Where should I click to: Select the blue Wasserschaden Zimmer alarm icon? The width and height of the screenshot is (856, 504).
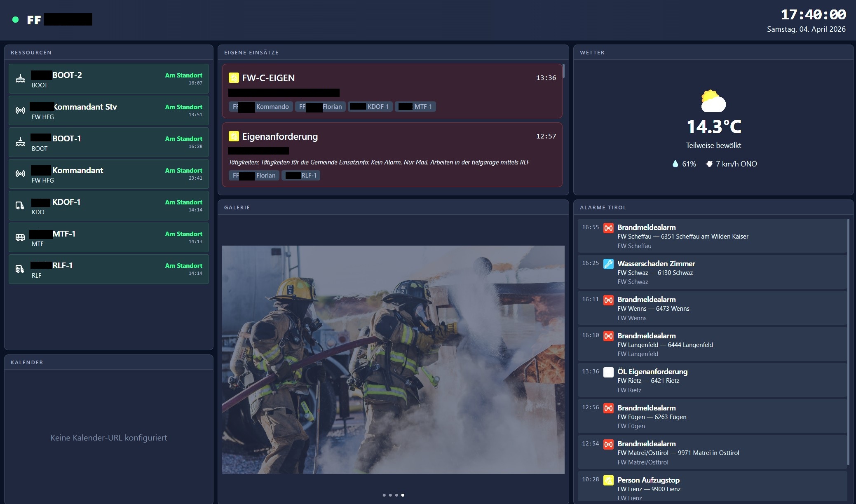(608, 263)
